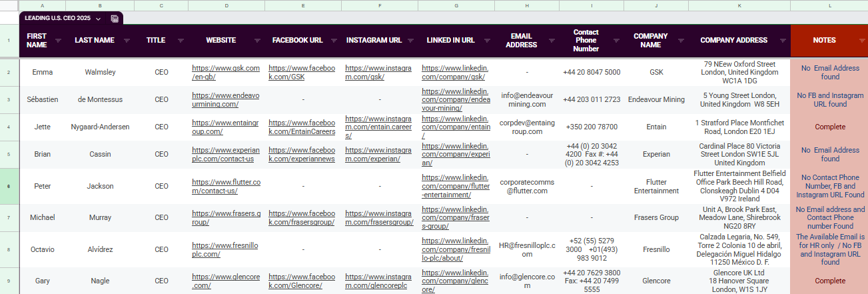Select row 2 header
This screenshot has width=868, height=294.
[x=9, y=72]
